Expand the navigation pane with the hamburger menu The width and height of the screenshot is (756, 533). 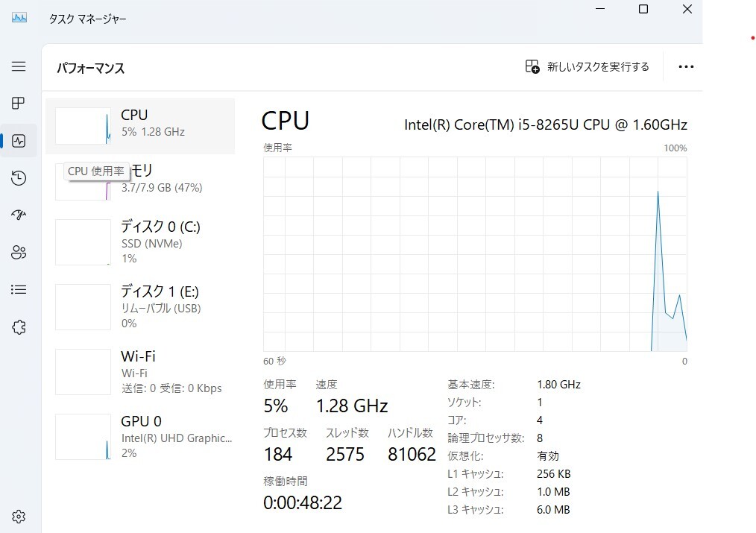(x=19, y=66)
